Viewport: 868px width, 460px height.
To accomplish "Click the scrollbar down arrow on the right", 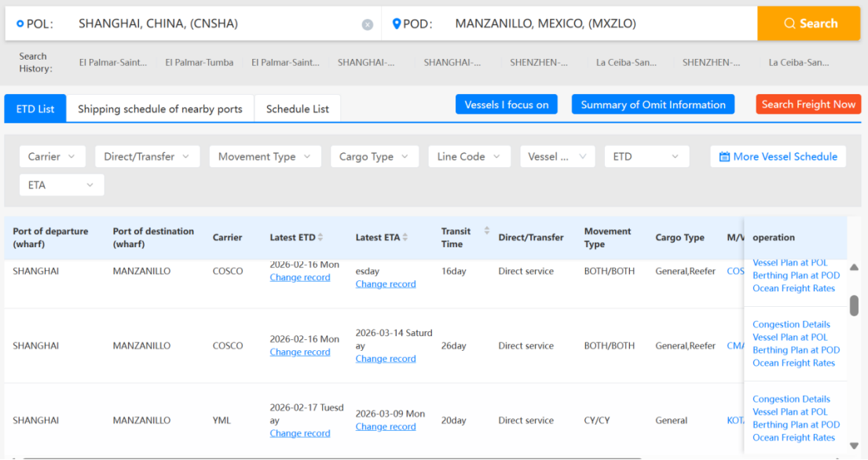I will pos(853,447).
